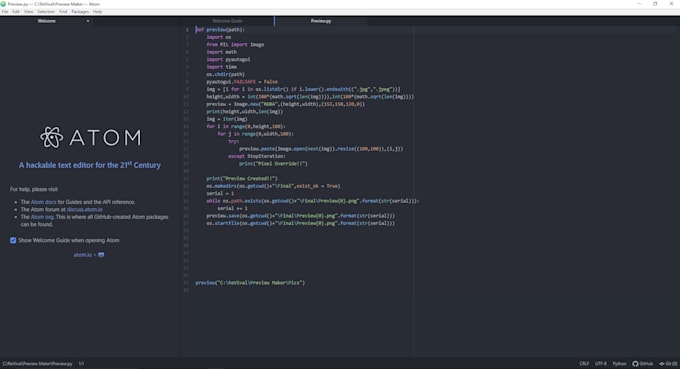Click line number 1 in the gutter

tap(187, 29)
